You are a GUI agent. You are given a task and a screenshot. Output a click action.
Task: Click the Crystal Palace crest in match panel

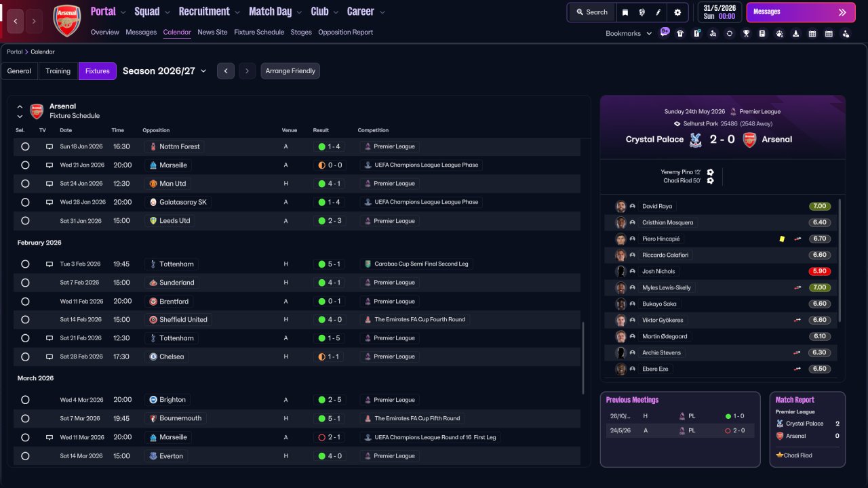coord(694,140)
